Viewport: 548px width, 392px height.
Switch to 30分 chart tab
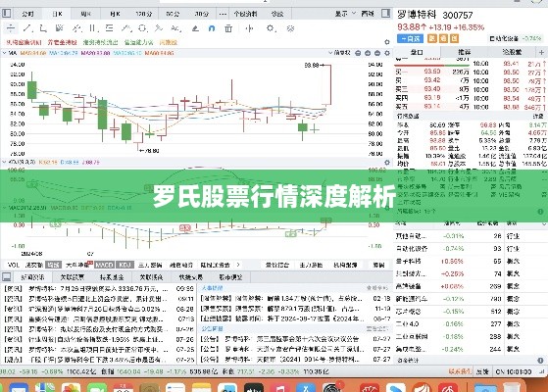202,14
